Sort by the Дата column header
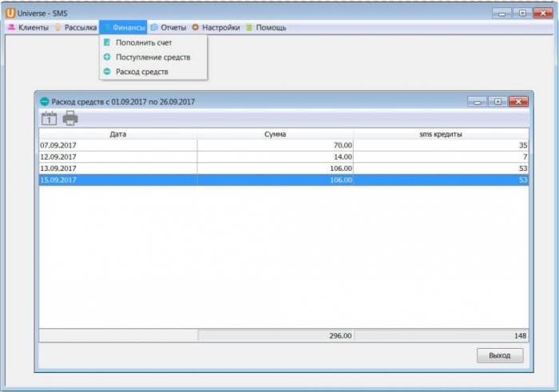Screen dimensions: 559x392 [x=117, y=134]
